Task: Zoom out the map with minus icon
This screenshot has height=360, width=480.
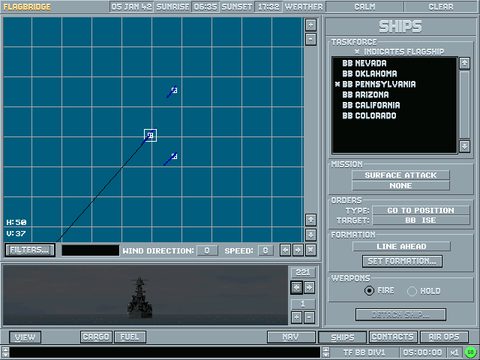Action: [311, 39]
